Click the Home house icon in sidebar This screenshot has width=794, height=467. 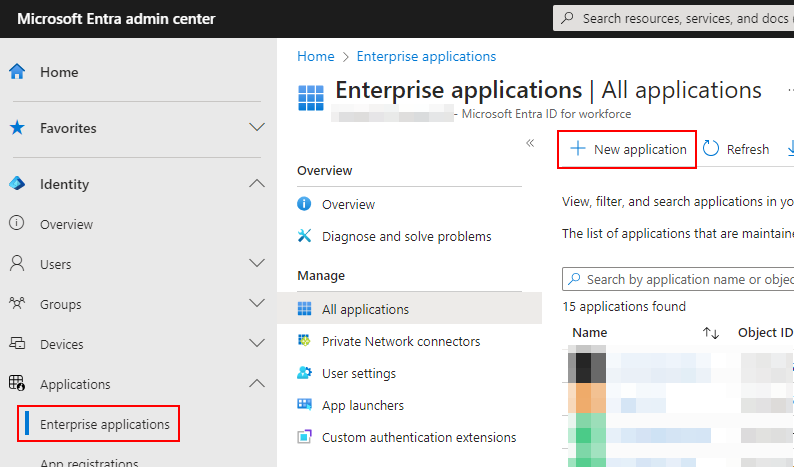point(17,71)
